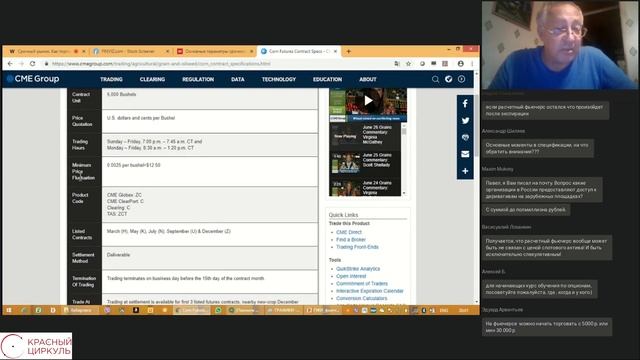Open the DATA menu
Image resolution: width=640 pixels, height=360 pixels.
click(238, 80)
